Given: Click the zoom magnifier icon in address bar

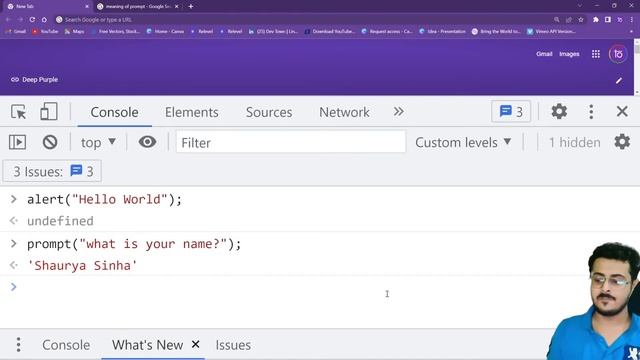Looking at the screenshot, I should [x=556, y=20].
